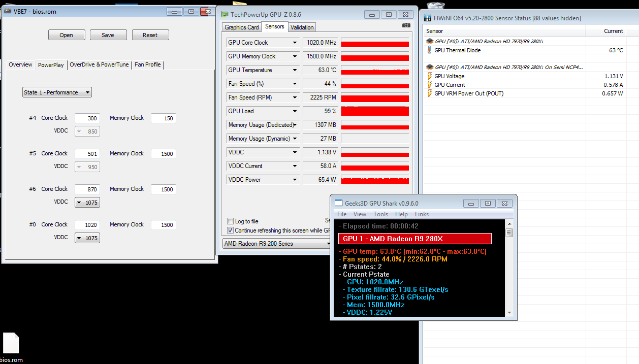639x364 pixels.
Task: Open the GPU Load sensor dropdown
Action: tap(295, 111)
